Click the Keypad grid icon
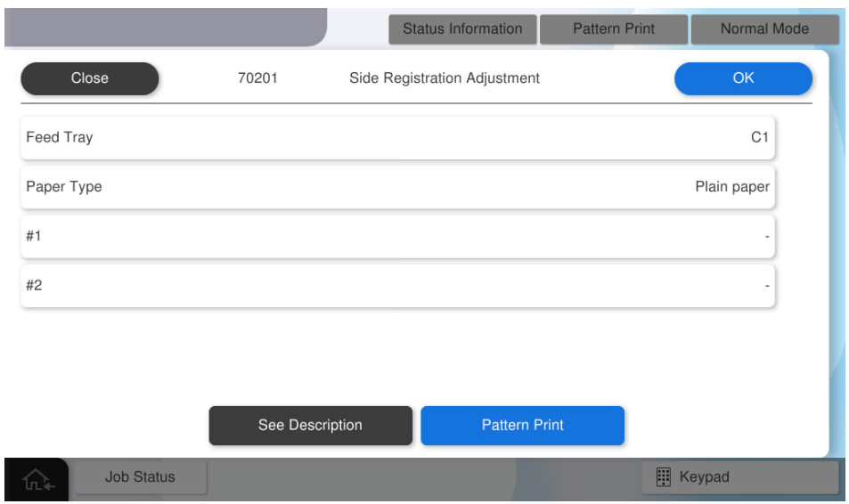Image resolution: width=849 pixels, height=504 pixels. pos(663,477)
